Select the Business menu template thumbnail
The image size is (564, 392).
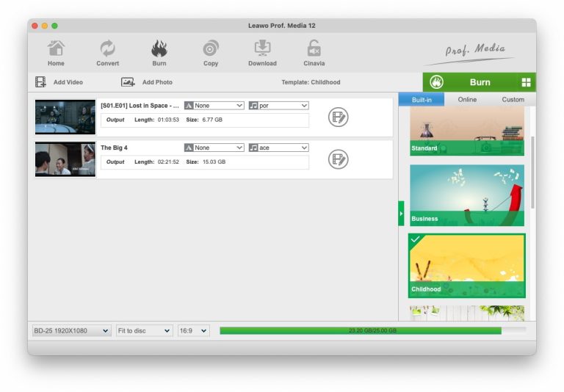click(467, 195)
